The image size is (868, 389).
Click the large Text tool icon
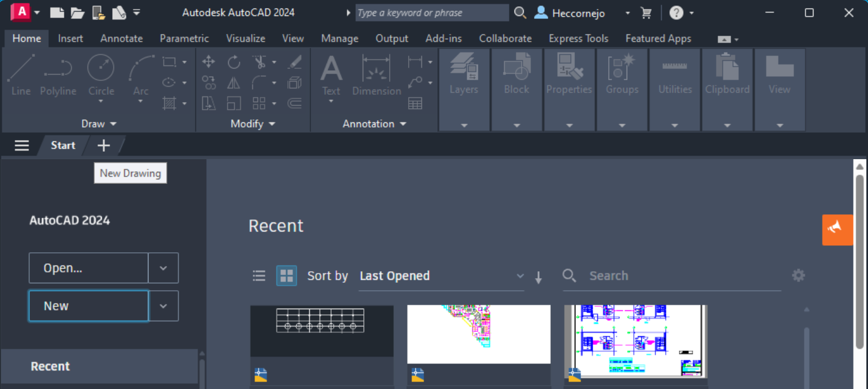coord(331,68)
